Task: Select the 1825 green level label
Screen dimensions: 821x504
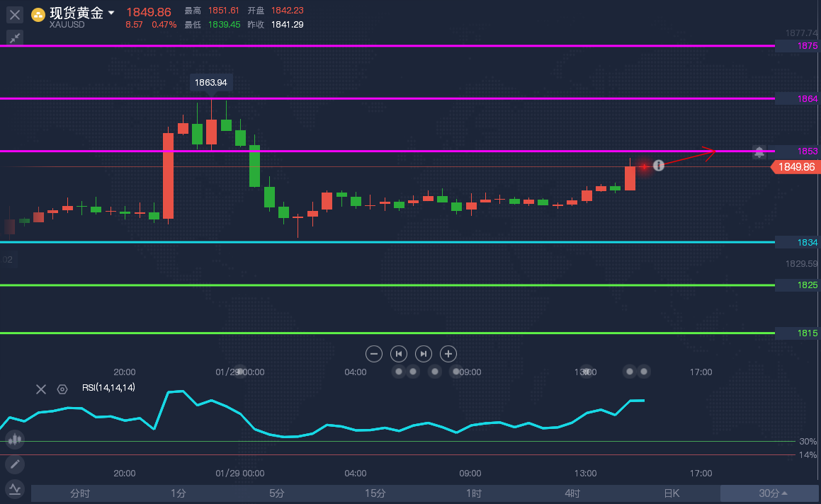Action: click(x=798, y=285)
